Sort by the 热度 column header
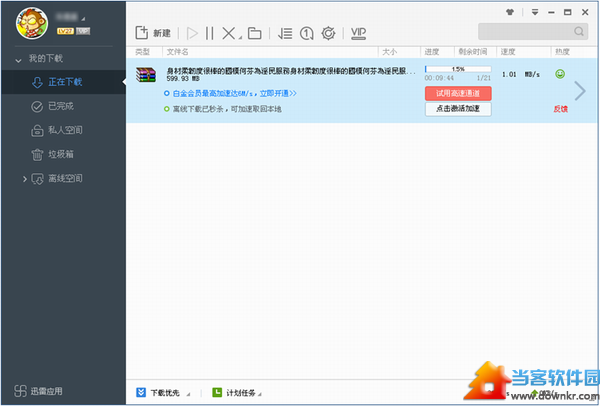600x406 pixels. pyautogui.click(x=562, y=52)
